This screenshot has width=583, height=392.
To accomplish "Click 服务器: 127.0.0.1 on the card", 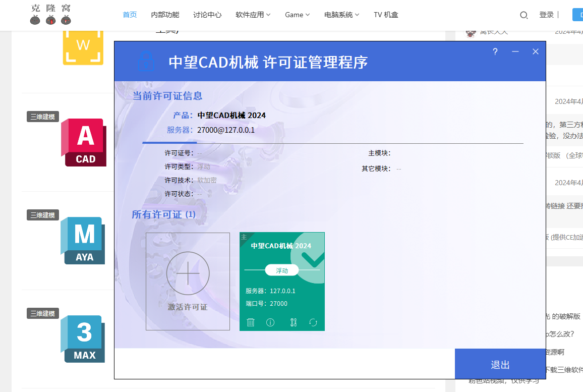I will click(270, 291).
